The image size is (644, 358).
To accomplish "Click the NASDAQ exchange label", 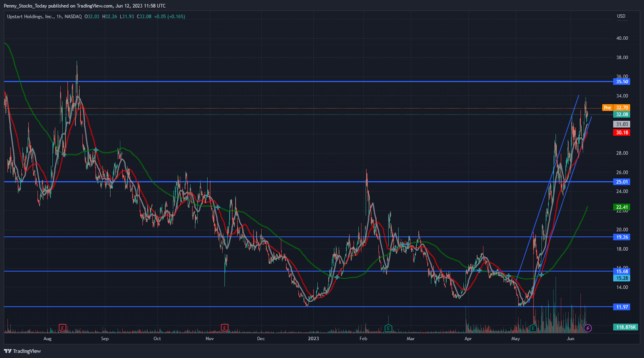I will (73, 17).
